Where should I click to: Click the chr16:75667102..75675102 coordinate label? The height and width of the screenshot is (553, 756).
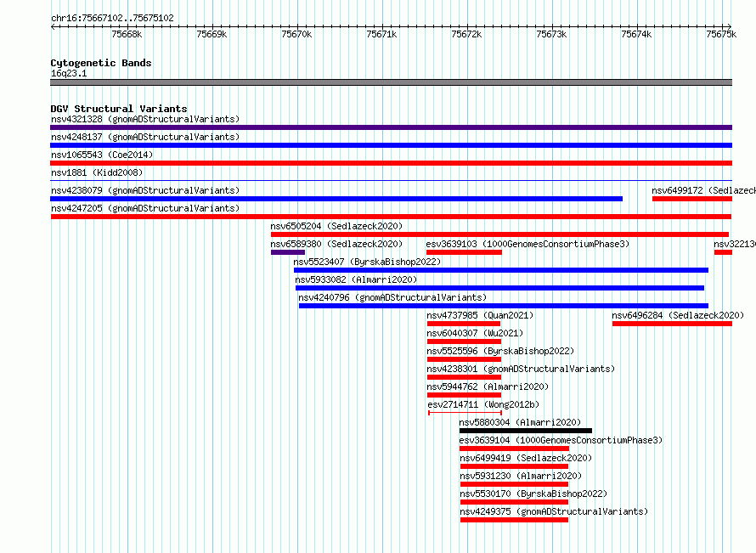(112, 18)
